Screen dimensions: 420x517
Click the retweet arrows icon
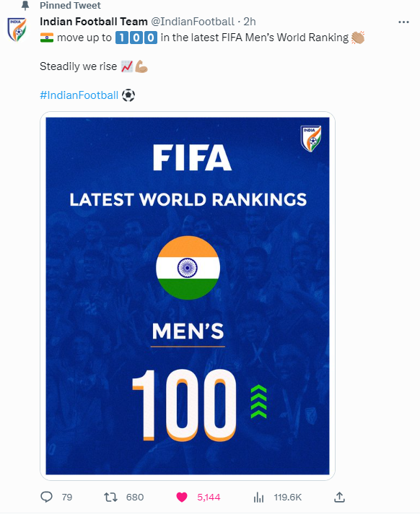click(110, 497)
